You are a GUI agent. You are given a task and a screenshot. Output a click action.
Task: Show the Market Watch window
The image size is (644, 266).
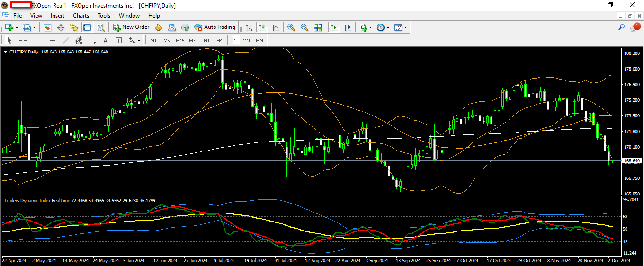pos(47,27)
